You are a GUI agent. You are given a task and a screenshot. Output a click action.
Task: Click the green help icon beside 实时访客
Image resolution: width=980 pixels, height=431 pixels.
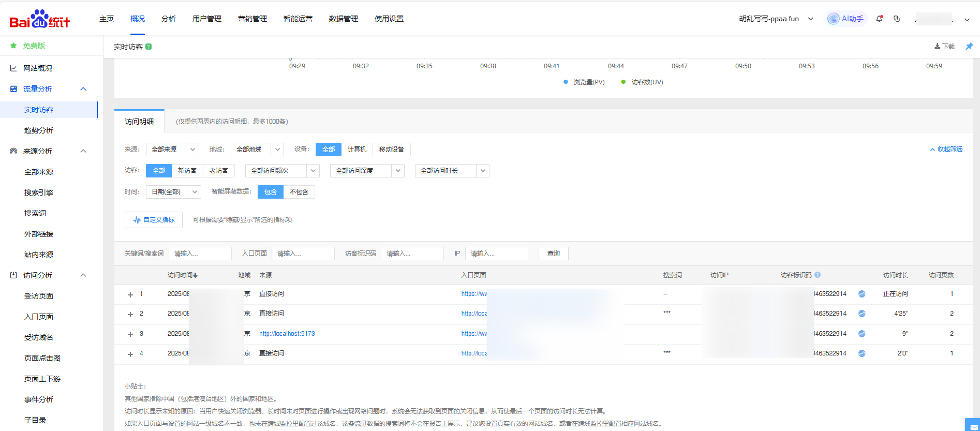[x=149, y=47]
